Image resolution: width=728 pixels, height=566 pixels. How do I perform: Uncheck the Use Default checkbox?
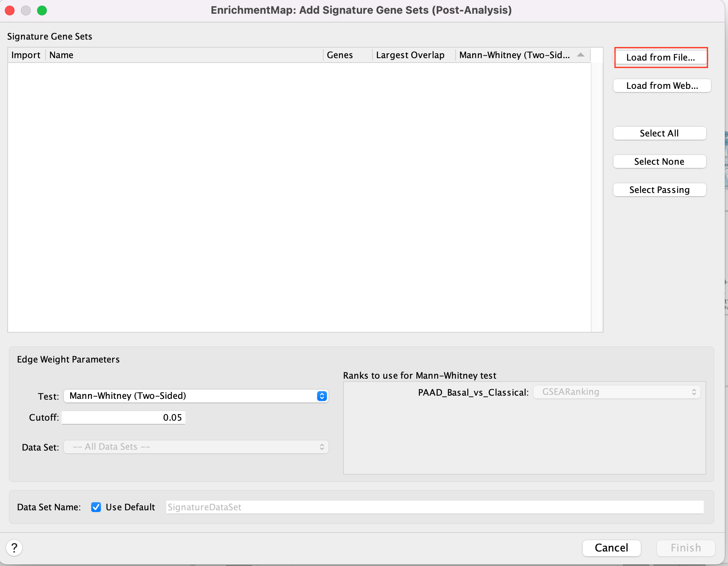tap(96, 507)
